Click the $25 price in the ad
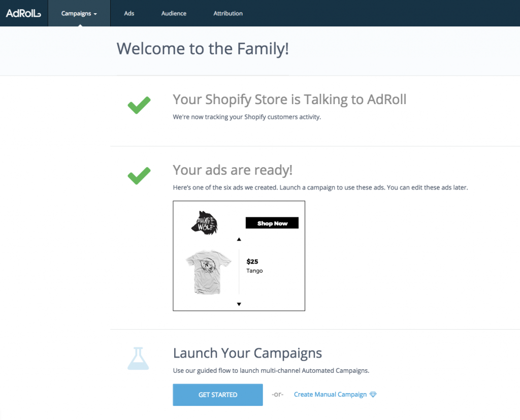 [252, 262]
